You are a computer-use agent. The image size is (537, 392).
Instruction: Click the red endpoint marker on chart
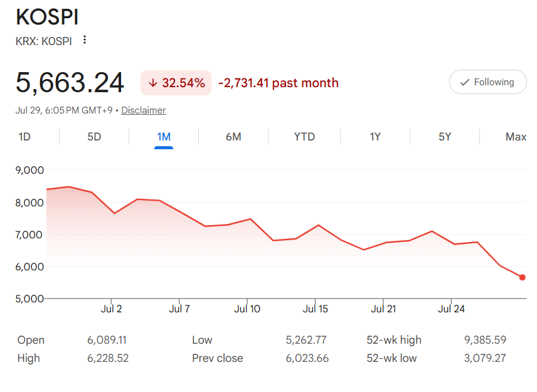coord(523,277)
